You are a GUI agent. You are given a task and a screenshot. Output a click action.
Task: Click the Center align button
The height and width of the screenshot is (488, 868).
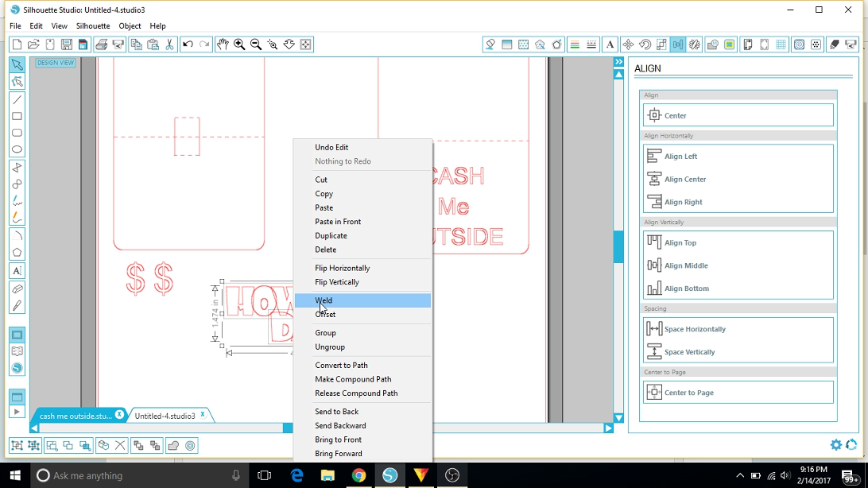(738, 115)
